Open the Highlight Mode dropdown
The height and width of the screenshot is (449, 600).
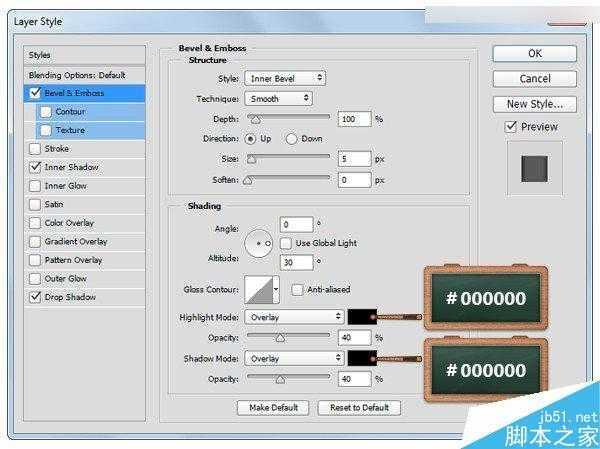294,317
